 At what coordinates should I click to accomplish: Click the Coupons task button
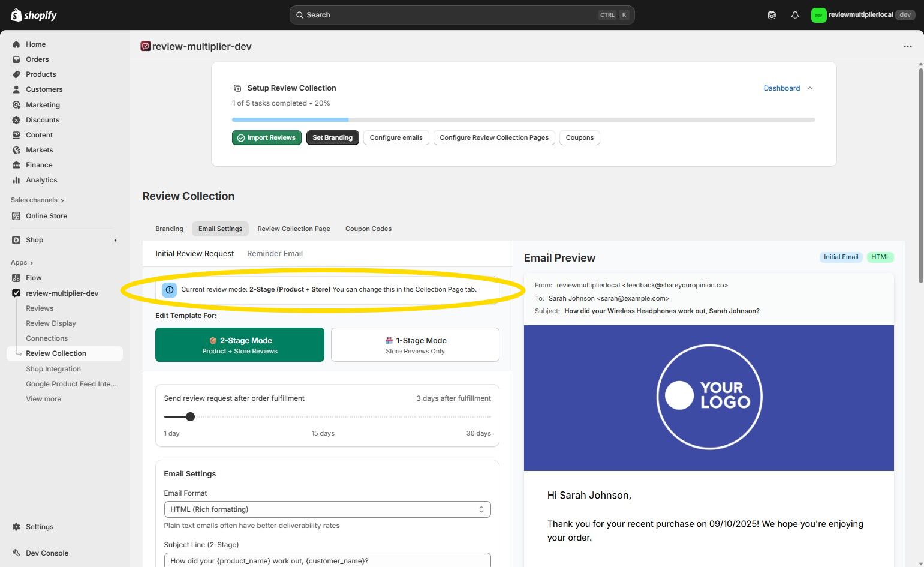(x=580, y=138)
